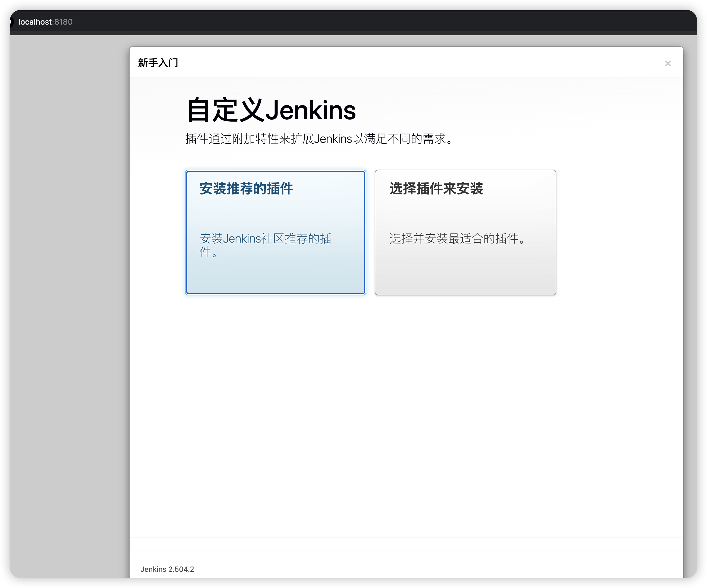
Task: Click the dark browser toolbar right of URL
Action: click(404, 22)
